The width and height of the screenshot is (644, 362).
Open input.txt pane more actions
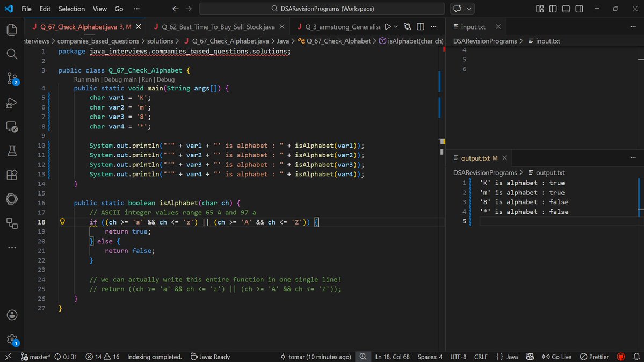point(633,27)
